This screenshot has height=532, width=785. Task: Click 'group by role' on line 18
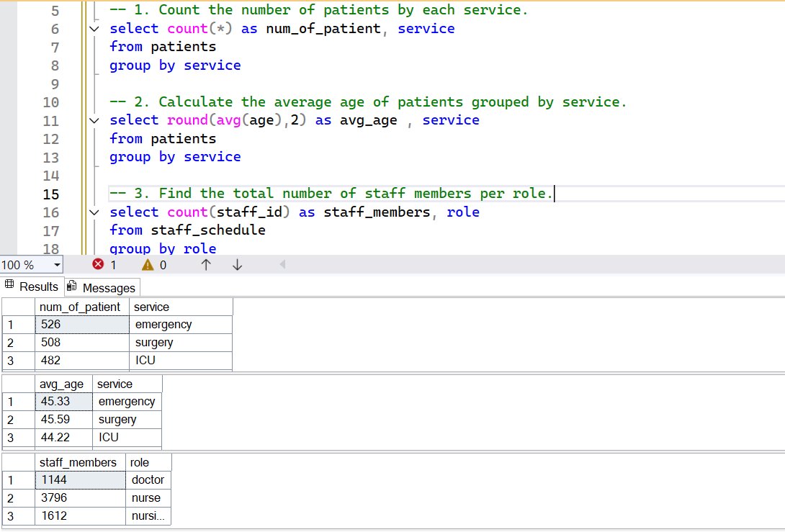(163, 249)
